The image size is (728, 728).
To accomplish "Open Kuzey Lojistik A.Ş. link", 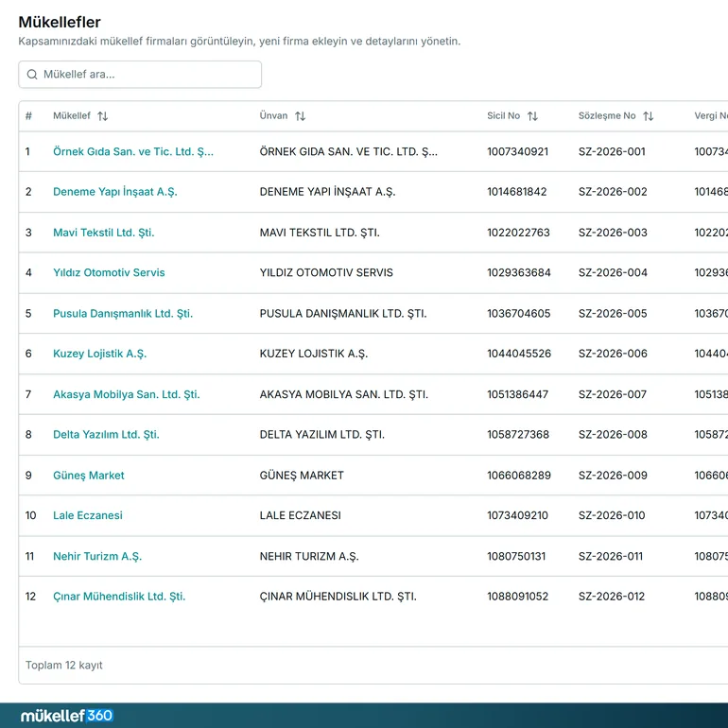I will click(x=100, y=354).
